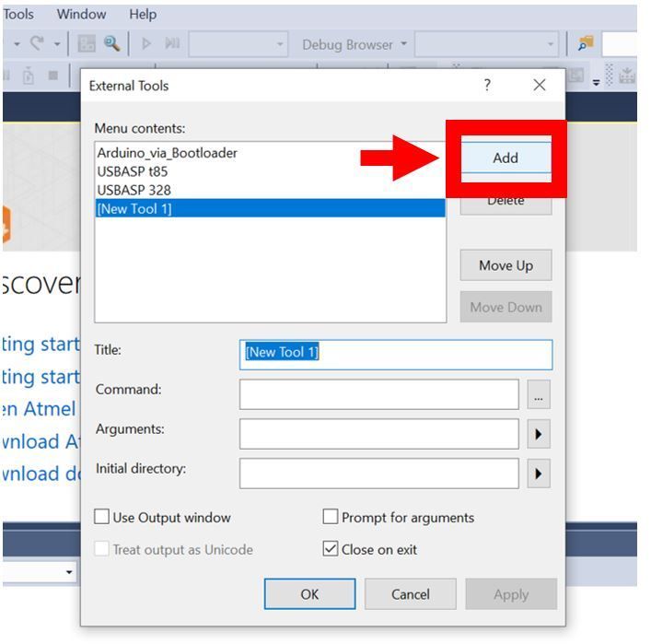Click the Cancel button
Screen dimensions: 651x644
[410, 594]
